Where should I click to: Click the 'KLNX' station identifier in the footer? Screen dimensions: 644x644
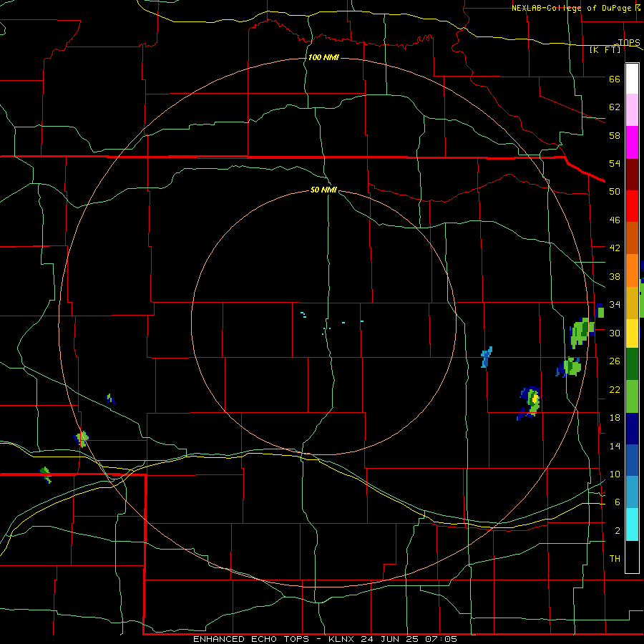[343, 639]
